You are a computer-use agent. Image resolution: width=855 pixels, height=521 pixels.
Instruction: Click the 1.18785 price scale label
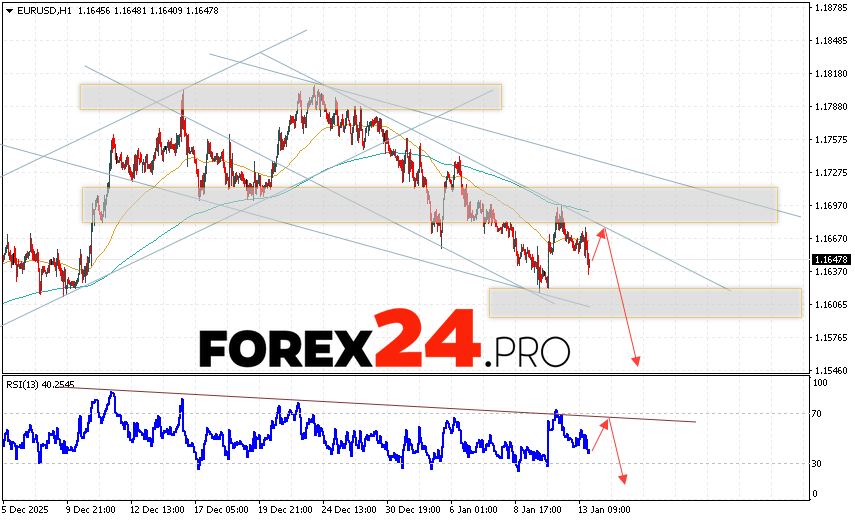click(x=826, y=8)
